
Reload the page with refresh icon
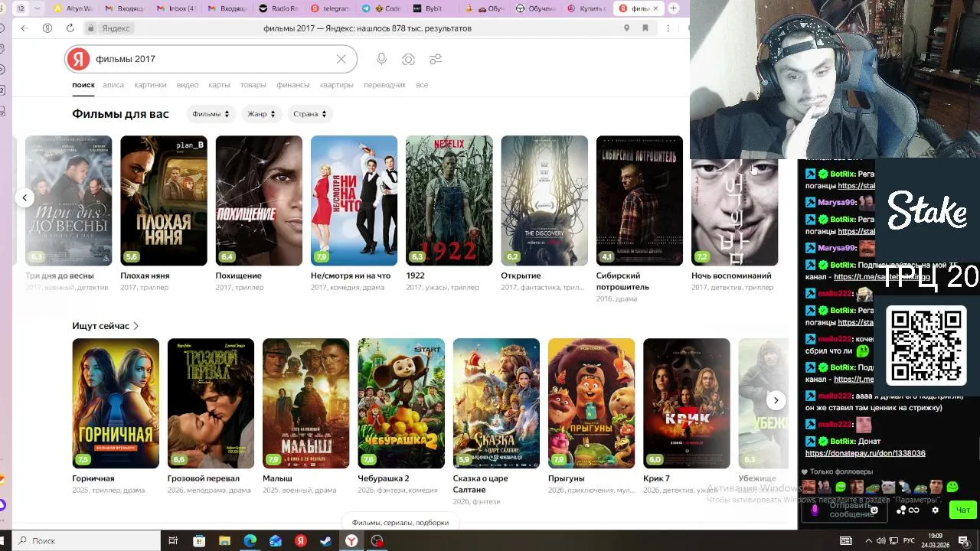coord(70,28)
